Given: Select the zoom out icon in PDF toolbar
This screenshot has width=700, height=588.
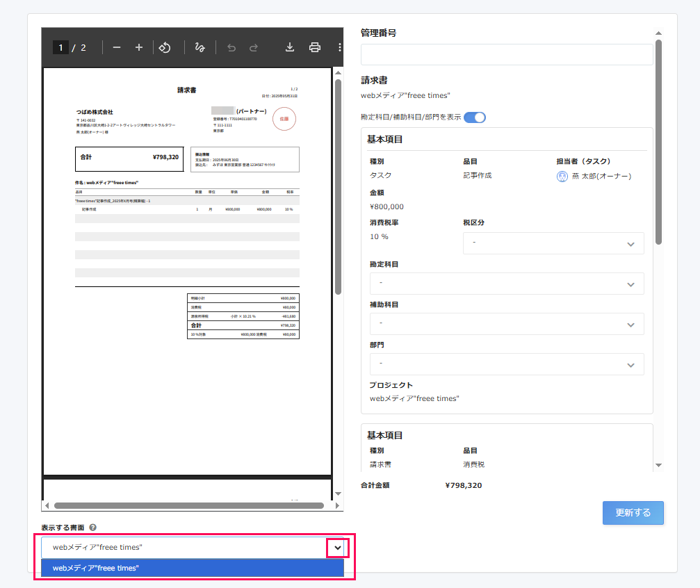Looking at the screenshot, I should click(117, 47).
